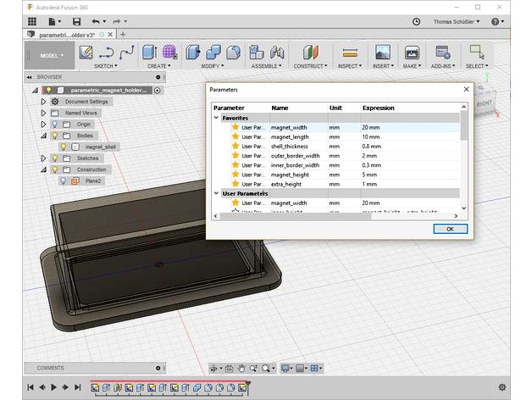Open Thomas Schüßler account menu

[x=457, y=22]
